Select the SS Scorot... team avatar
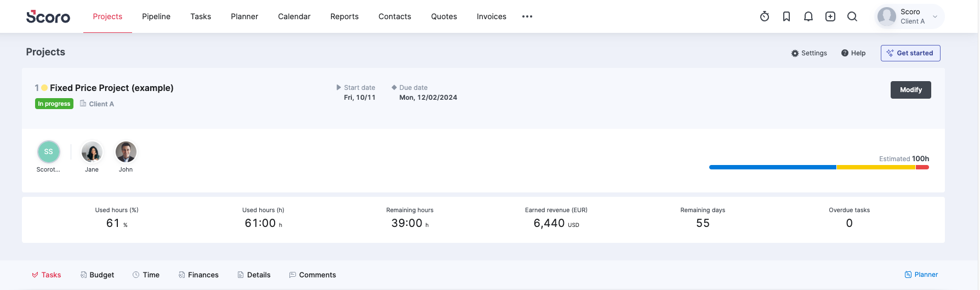Screen dimensions: 980x290 (48, 152)
